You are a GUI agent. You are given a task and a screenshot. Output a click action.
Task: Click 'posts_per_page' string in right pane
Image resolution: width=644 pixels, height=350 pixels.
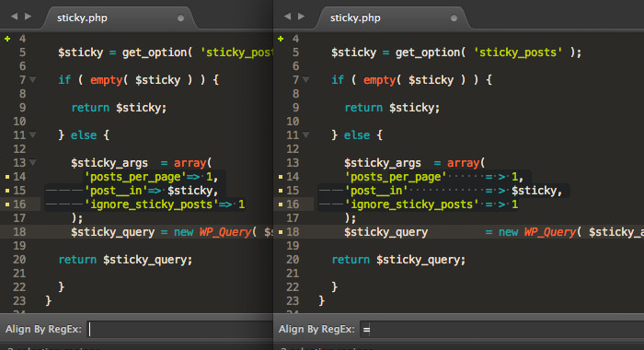point(396,177)
